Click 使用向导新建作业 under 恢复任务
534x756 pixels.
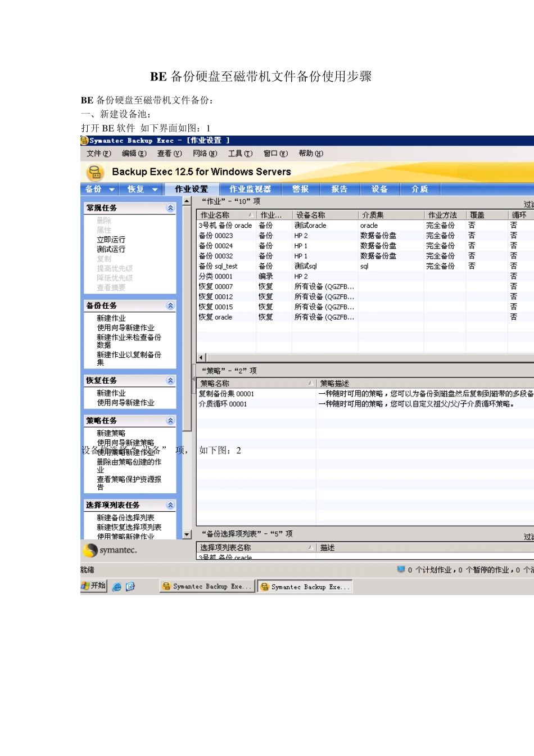[125, 403]
